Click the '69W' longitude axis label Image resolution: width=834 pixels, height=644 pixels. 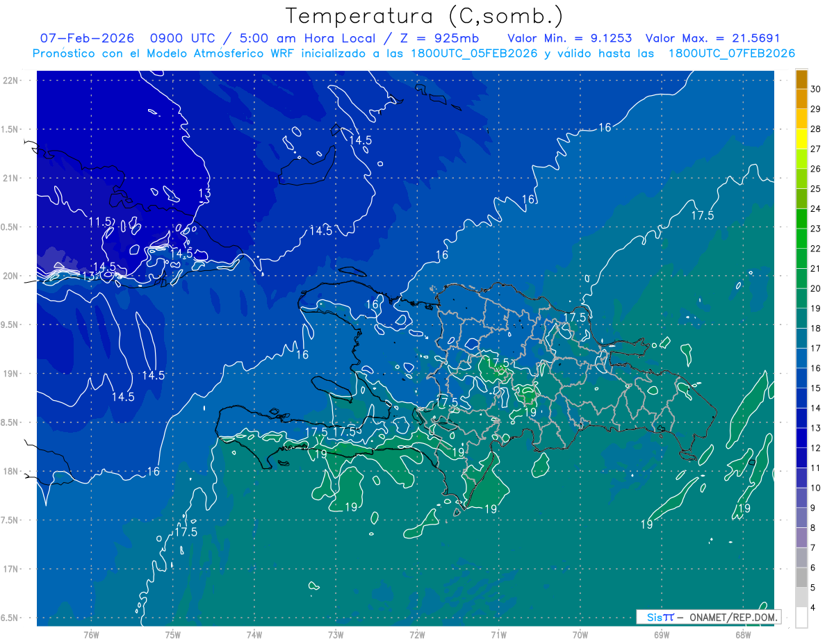[662, 635]
